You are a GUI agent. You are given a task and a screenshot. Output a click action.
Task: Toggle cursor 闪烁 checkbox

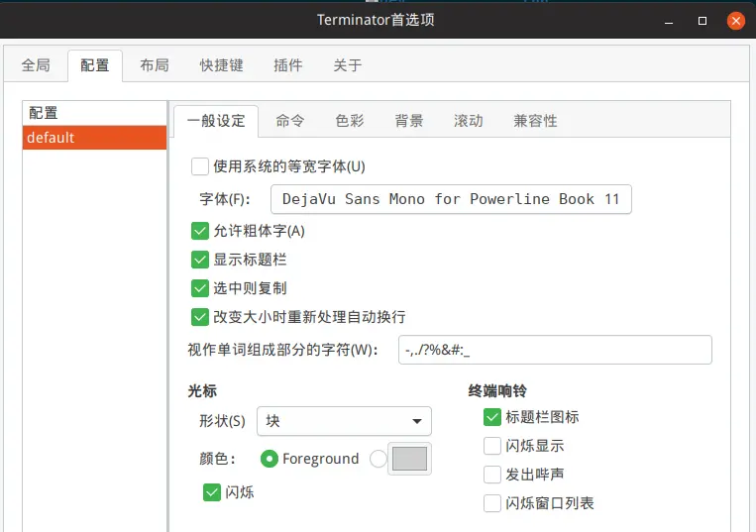(x=212, y=492)
